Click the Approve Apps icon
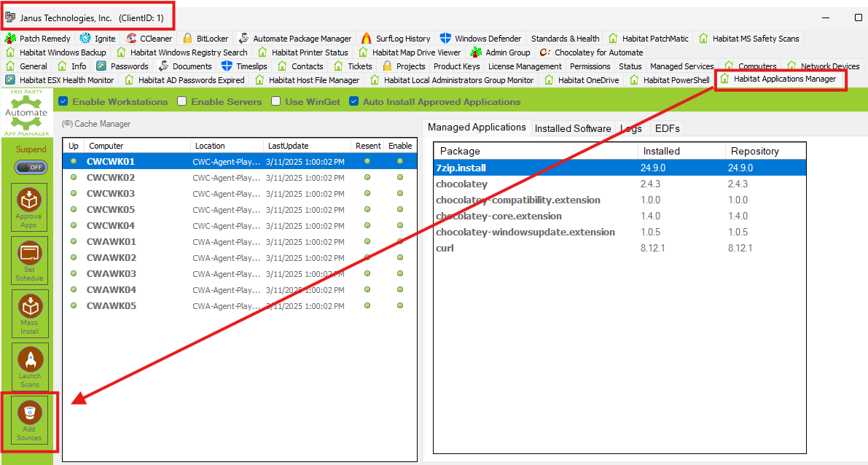This screenshot has width=868, height=465. tap(29, 202)
